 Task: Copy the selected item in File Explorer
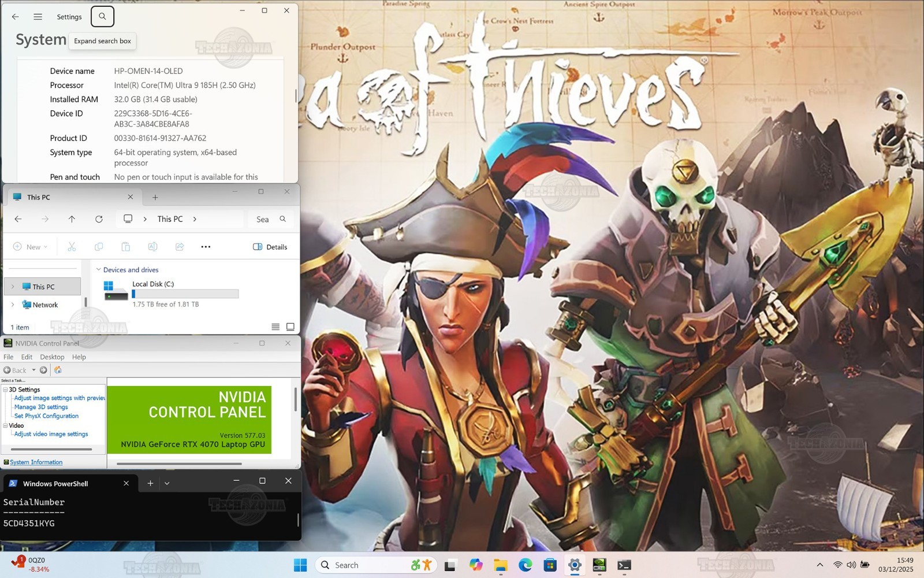click(99, 247)
